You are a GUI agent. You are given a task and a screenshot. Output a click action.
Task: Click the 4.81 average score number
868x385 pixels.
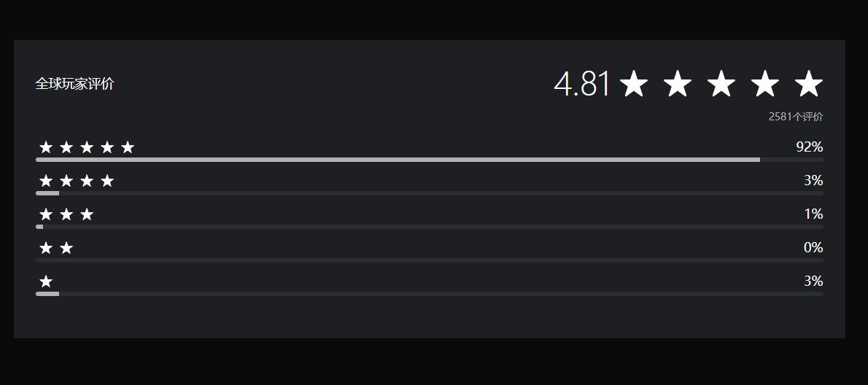click(x=581, y=84)
